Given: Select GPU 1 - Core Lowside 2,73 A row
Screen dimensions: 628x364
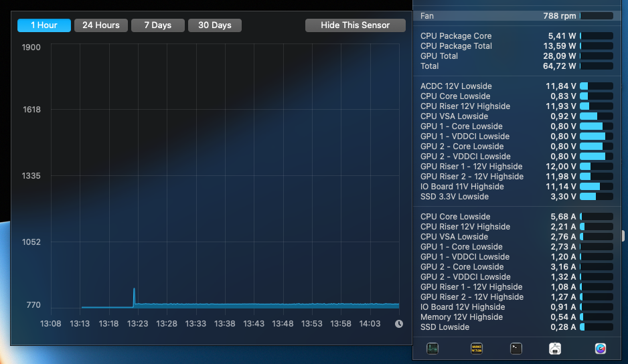Looking at the screenshot, I should click(517, 247).
